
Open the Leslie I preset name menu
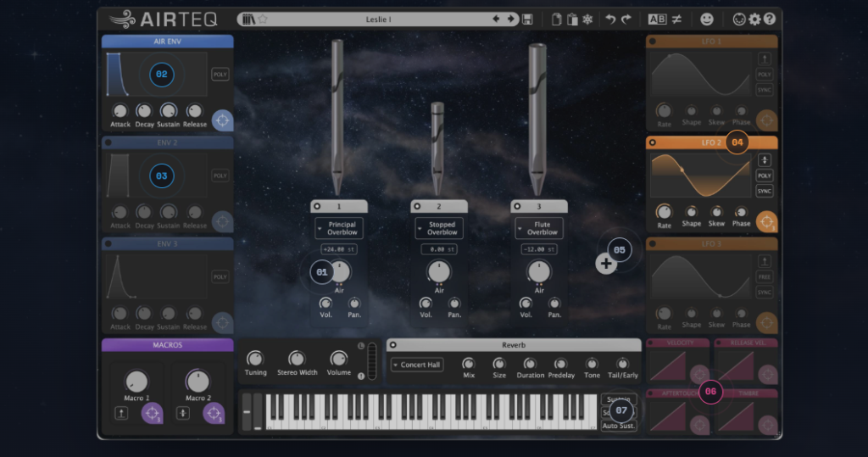pyautogui.click(x=378, y=20)
